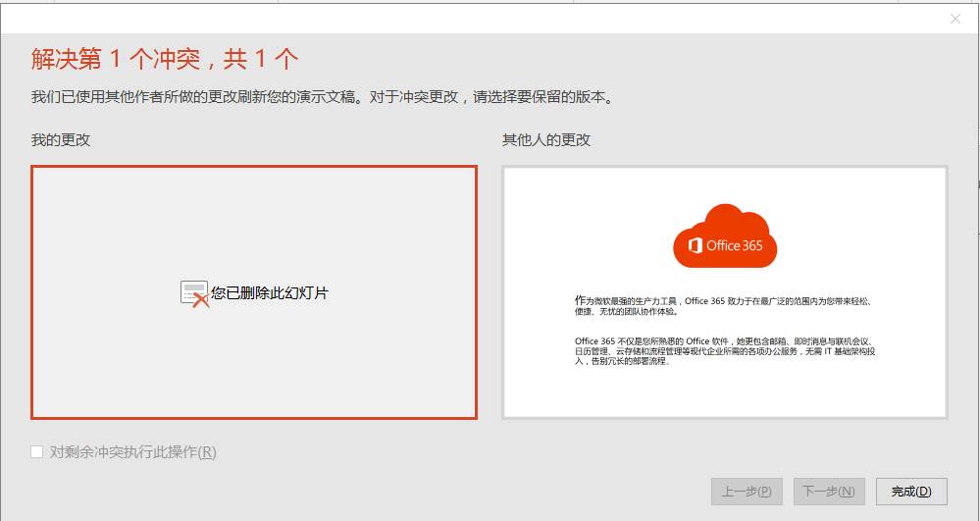980x521 pixels.
Task: Click the 我们已使用其他作者 instruction sentence
Action: (x=323, y=97)
